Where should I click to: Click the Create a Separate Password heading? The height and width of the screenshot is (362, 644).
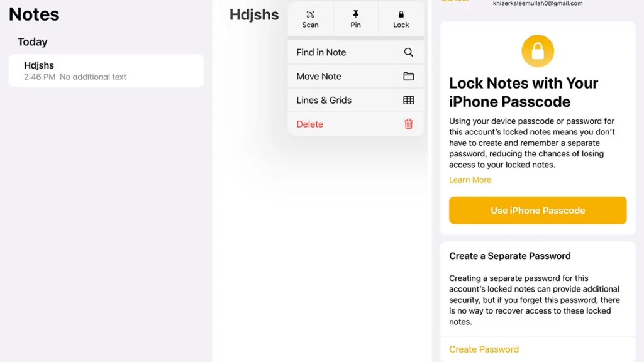click(509, 256)
